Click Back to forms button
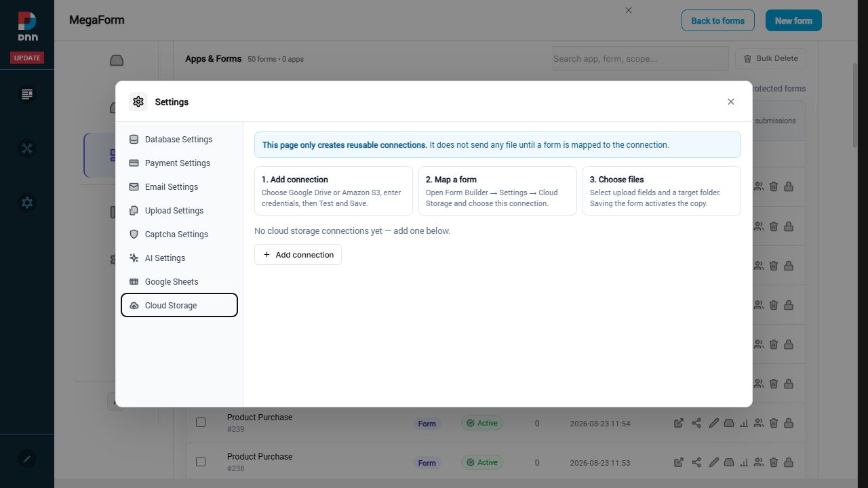Viewport: 868px width, 488px height. click(717, 20)
